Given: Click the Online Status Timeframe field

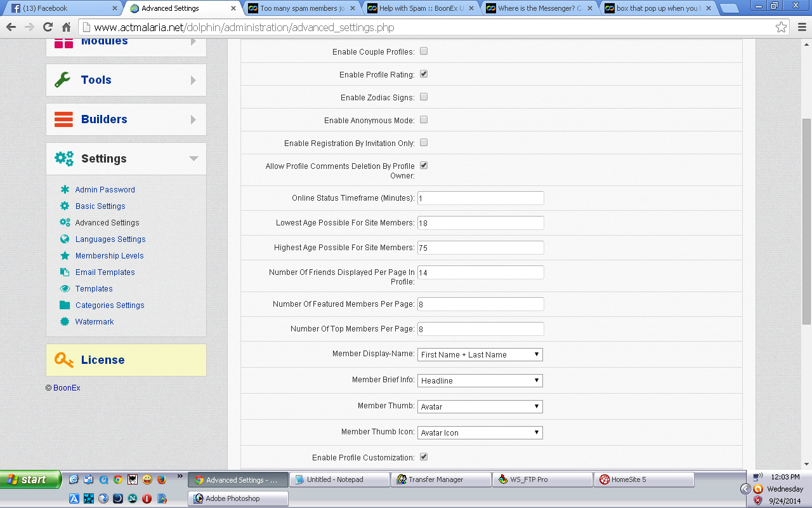Looking at the screenshot, I should (x=480, y=198).
